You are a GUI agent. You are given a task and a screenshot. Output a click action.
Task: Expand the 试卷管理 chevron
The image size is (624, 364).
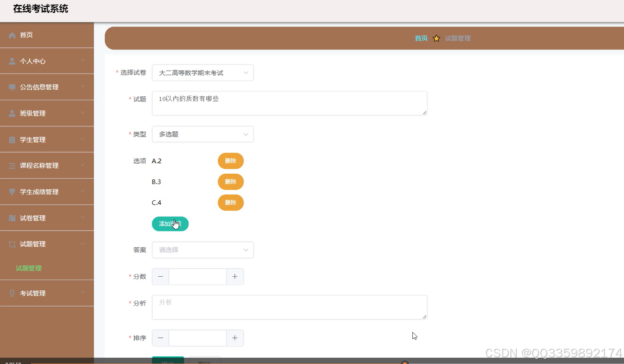pyautogui.click(x=83, y=217)
